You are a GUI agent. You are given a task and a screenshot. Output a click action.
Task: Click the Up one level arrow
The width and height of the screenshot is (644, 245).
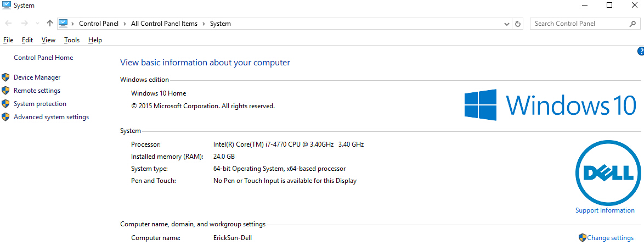[x=50, y=24]
